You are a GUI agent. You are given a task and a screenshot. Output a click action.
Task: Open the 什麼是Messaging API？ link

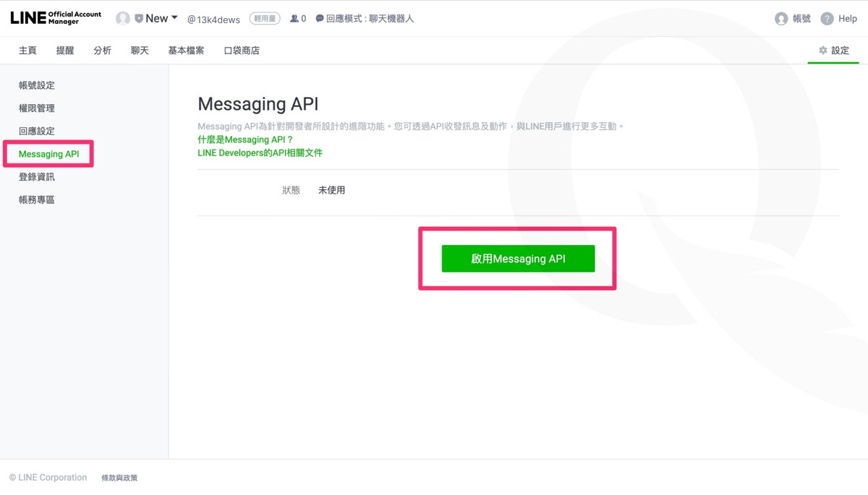click(x=245, y=139)
